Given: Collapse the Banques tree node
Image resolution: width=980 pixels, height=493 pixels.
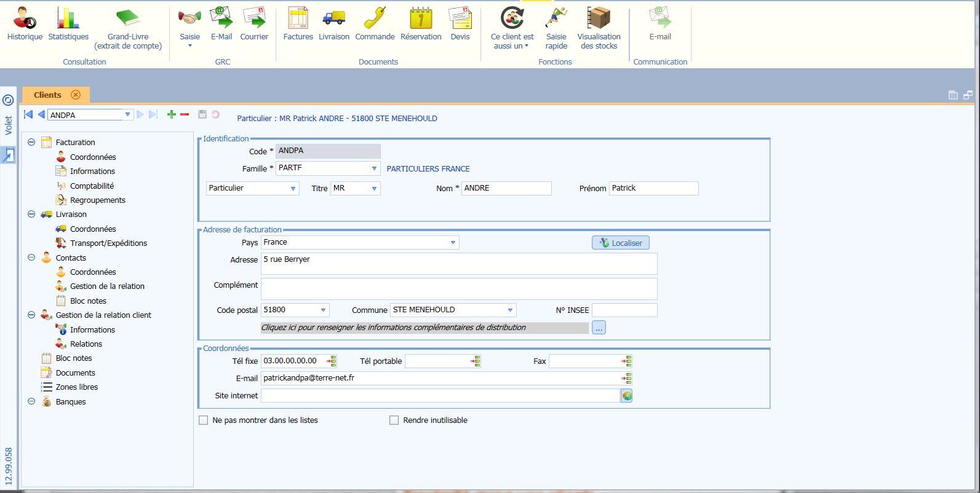Looking at the screenshot, I should 31,401.
